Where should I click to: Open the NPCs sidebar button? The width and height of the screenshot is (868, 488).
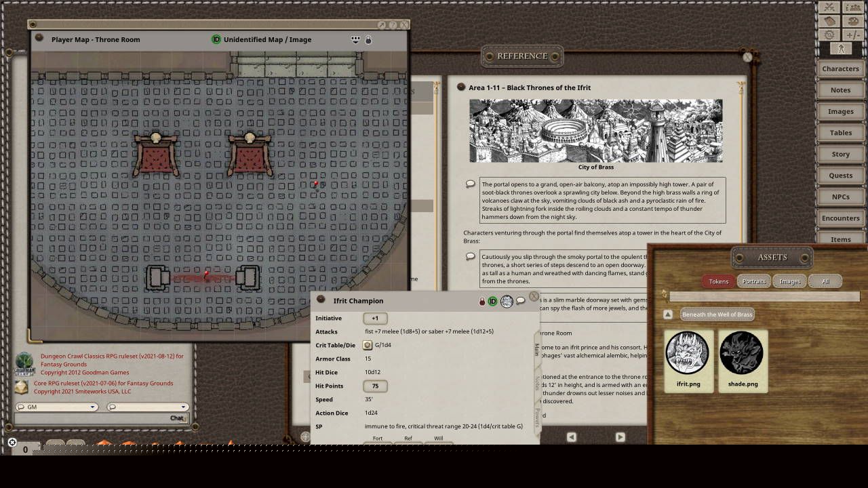(840, 197)
